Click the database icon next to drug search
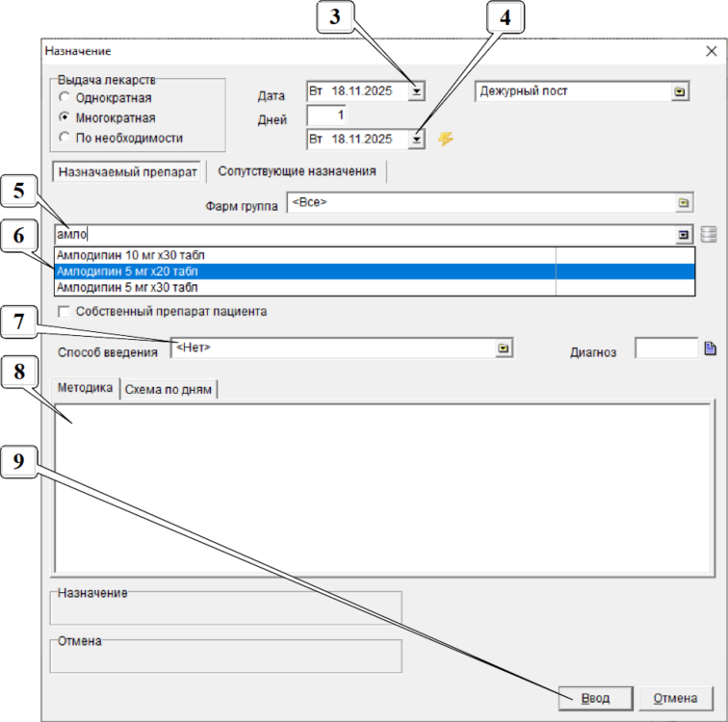The image size is (728, 722). [709, 234]
